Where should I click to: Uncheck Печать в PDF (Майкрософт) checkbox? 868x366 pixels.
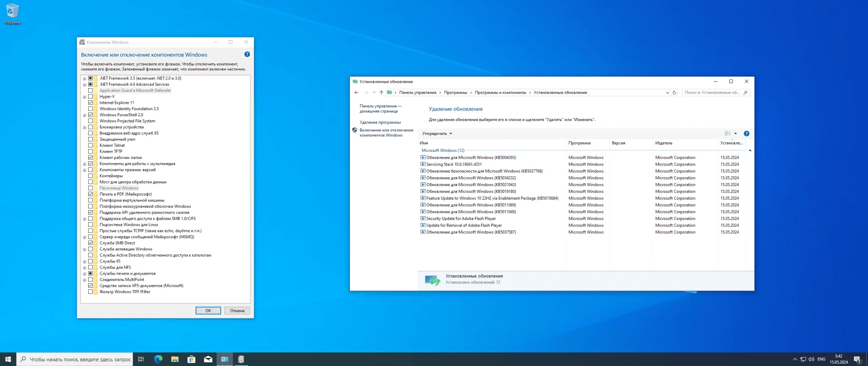(x=90, y=194)
